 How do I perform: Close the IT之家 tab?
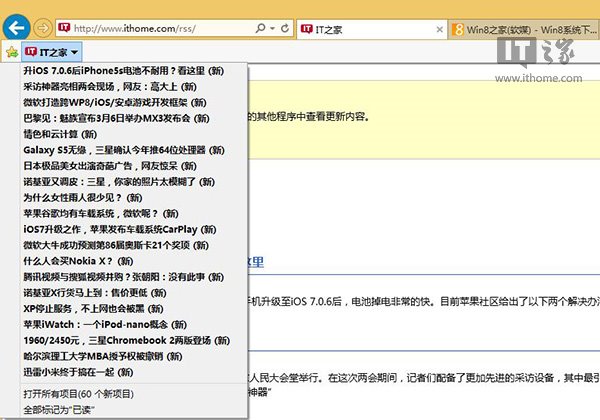[440, 29]
